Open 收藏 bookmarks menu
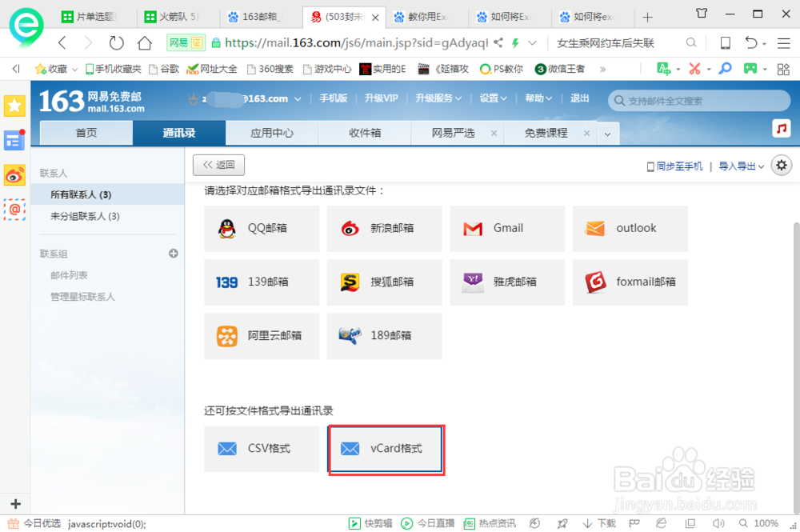 pos(56,69)
